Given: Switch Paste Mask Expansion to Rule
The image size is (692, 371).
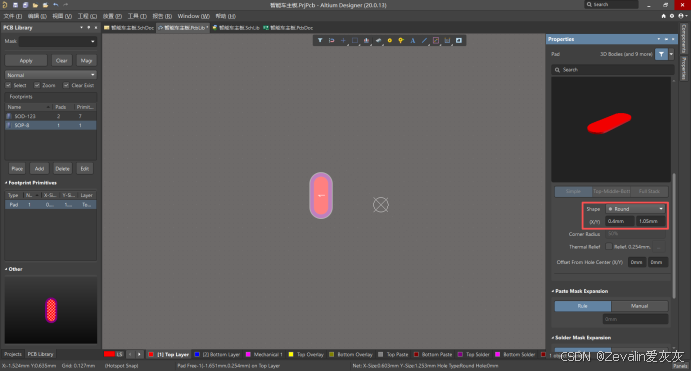Looking at the screenshot, I should click(x=583, y=306).
